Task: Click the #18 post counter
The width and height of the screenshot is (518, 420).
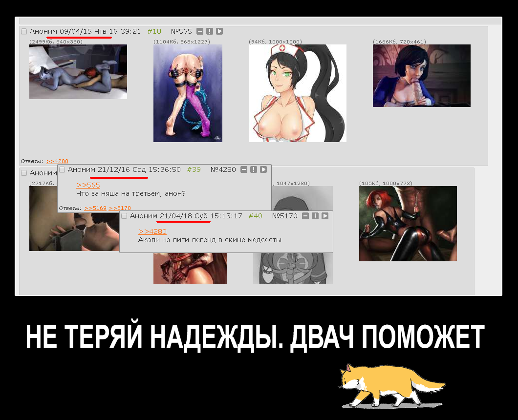Action: coord(154,31)
